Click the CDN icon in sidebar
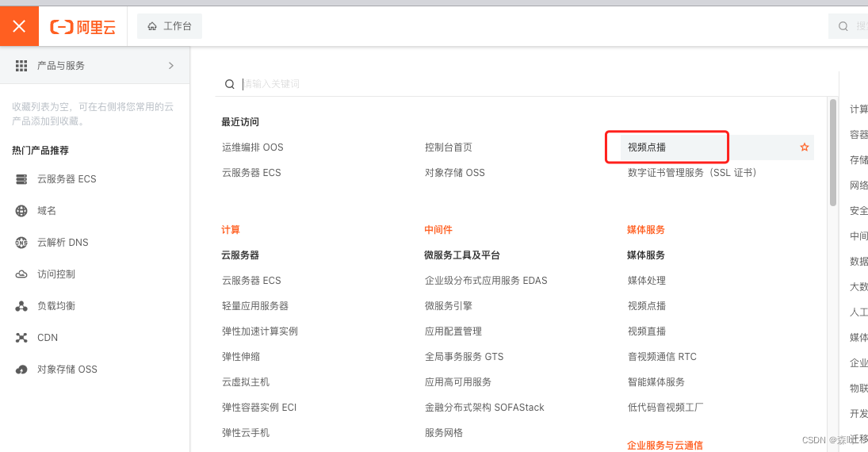This screenshot has width=868, height=452. (x=21, y=337)
